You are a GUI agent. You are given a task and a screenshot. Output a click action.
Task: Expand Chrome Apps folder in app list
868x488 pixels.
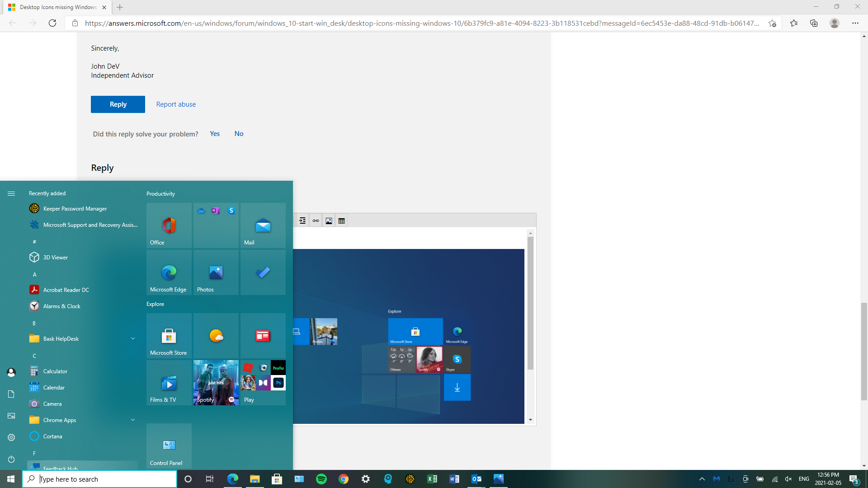coord(132,420)
